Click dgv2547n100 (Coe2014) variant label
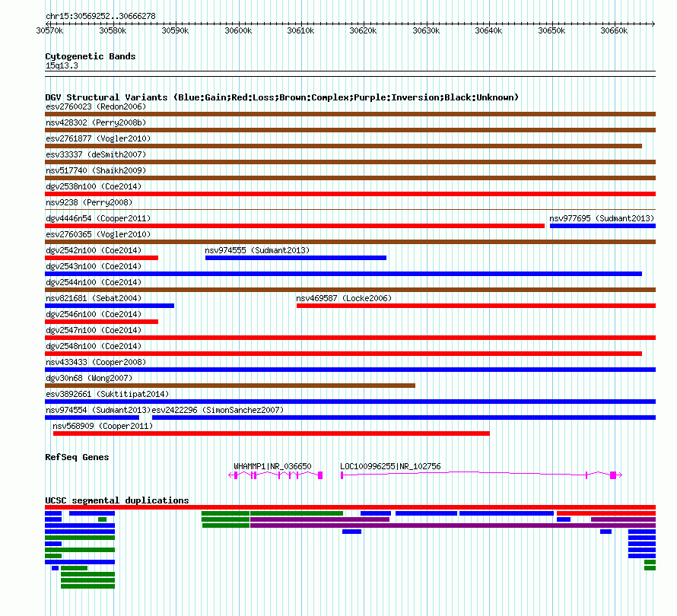 (x=94, y=330)
